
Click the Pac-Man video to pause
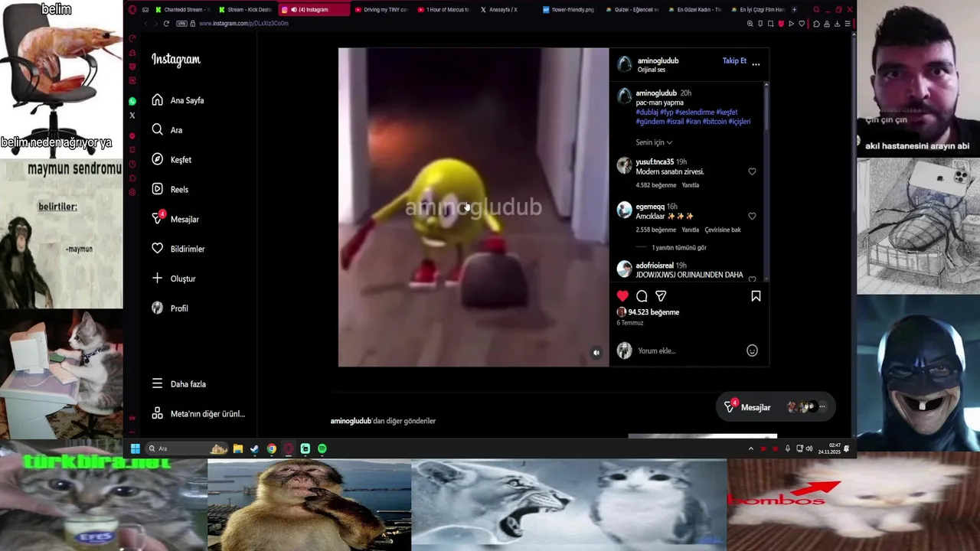click(473, 207)
